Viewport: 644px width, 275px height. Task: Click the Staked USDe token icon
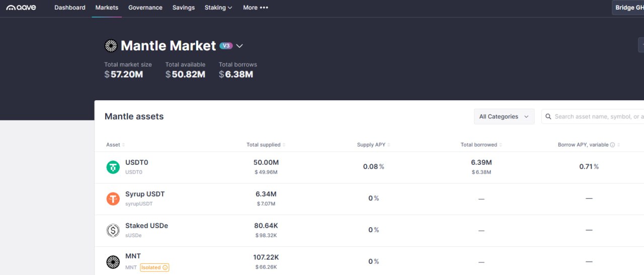click(113, 230)
